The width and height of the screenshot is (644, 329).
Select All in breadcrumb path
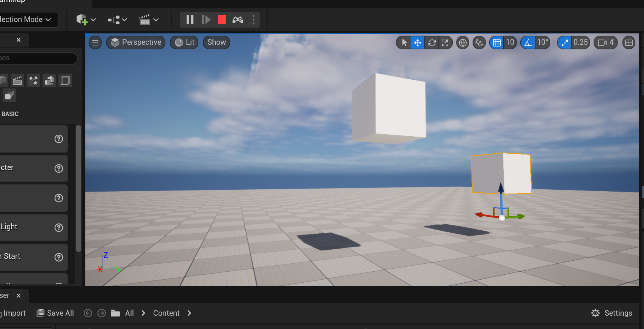pos(129,313)
